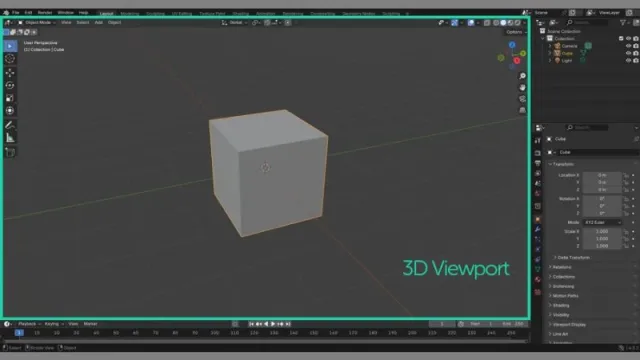Open the outliner filter funnel

[x=623, y=22]
